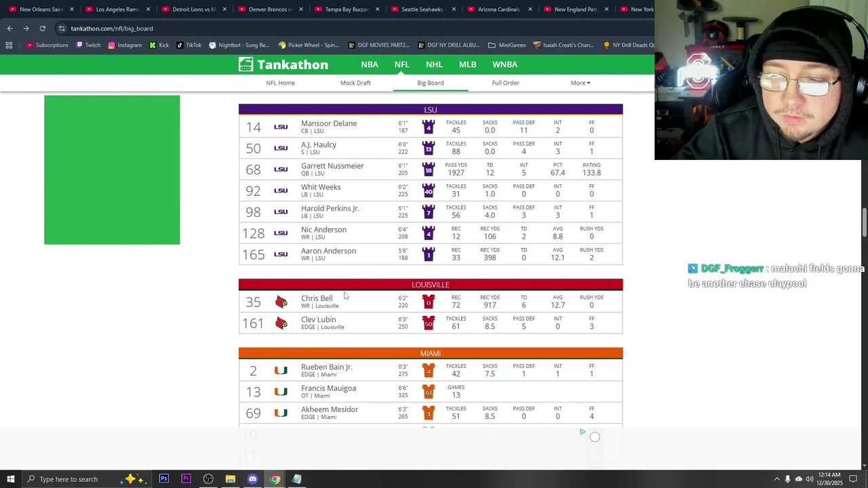Image resolution: width=868 pixels, height=488 pixels.
Task: Click the Miami logo beside Rueben Bain Jr.
Action: point(281,371)
